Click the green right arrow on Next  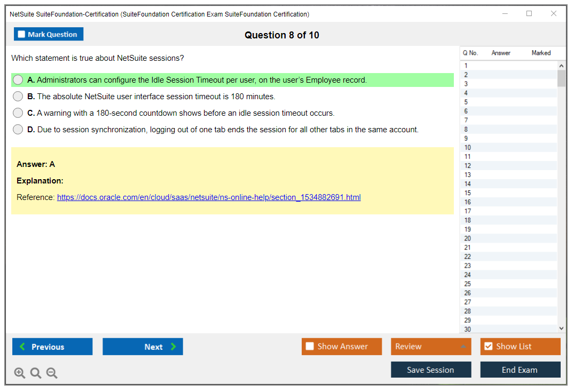click(173, 346)
